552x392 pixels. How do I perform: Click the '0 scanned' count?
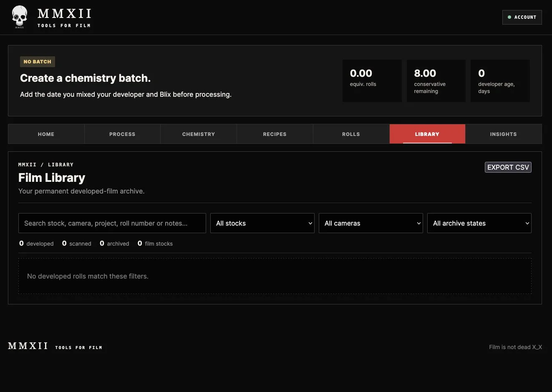(77, 244)
